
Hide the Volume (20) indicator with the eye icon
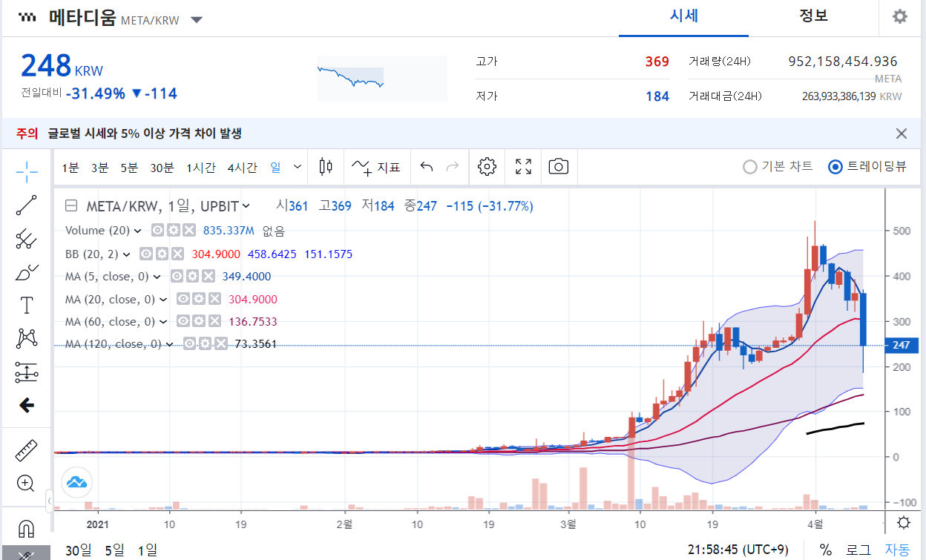tap(158, 231)
